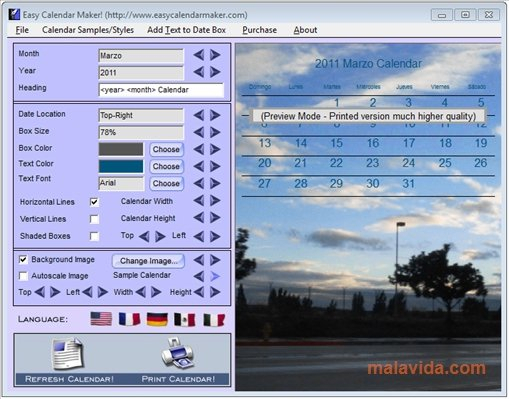
Task: Cycle Date Location forward from Top-Right
Action: (215, 115)
